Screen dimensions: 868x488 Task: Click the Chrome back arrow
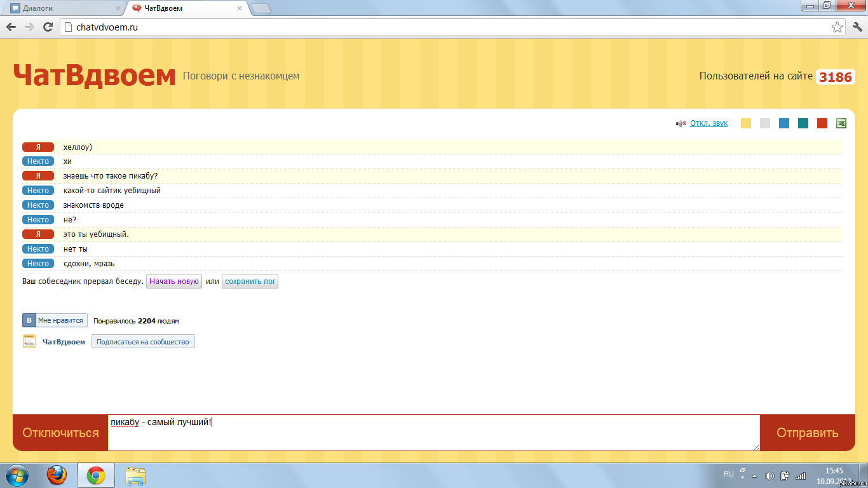[x=11, y=27]
